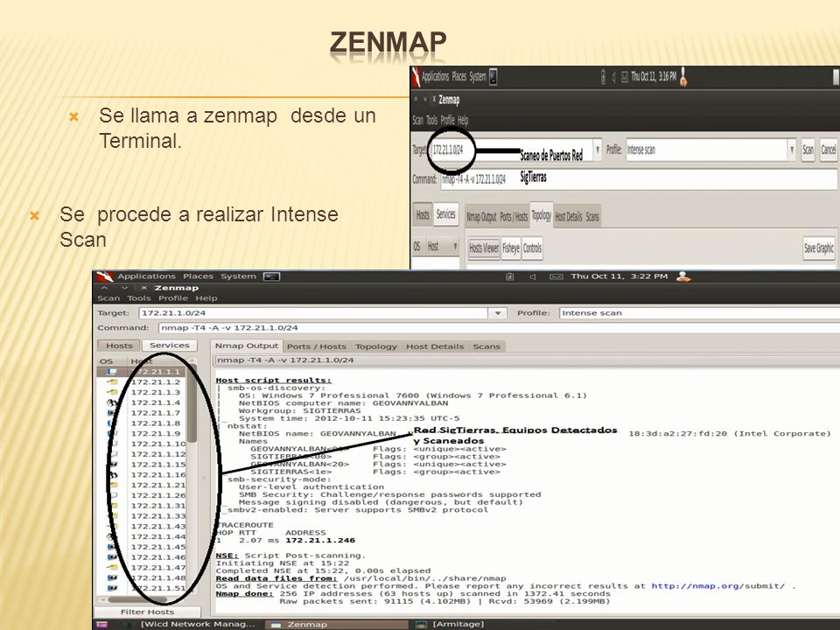Switch to the Topology tab in 3:22 PM window

coord(376,346)
